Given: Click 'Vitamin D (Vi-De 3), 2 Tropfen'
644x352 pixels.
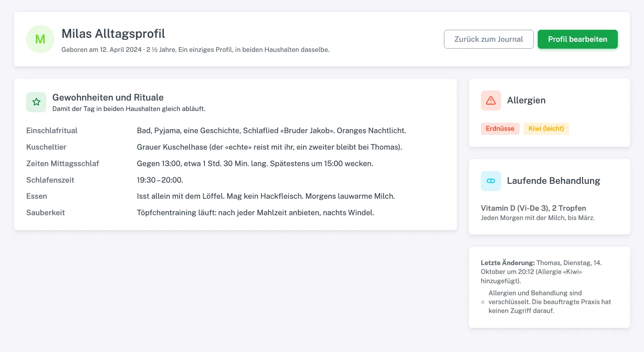Looking at the screenshot, I should pyautogui.click(x=533, y=208).
